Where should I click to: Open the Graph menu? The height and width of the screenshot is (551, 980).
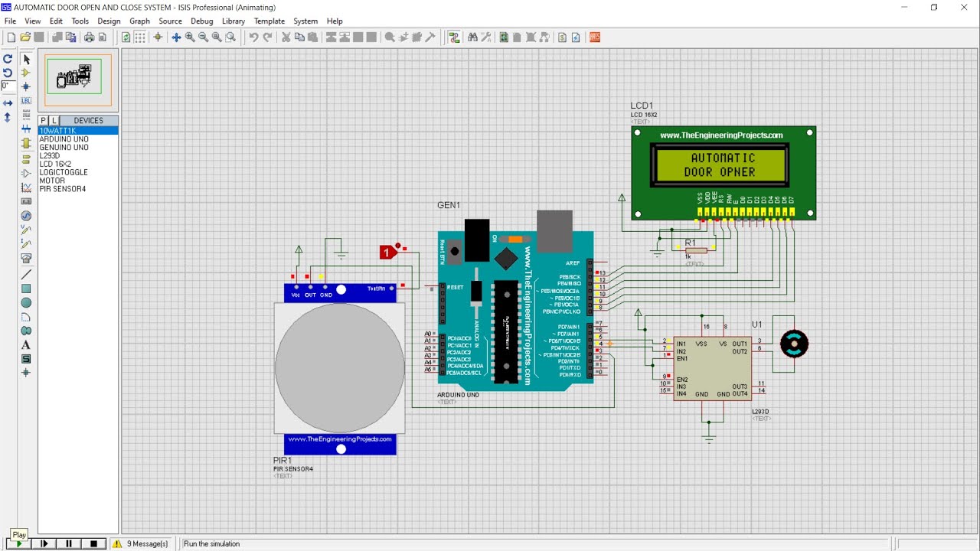139,21
